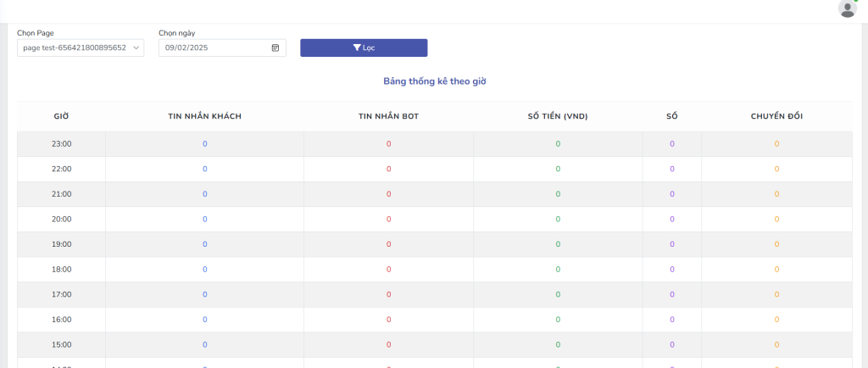Click red bot message count at 21:00

tap(388, 194)
